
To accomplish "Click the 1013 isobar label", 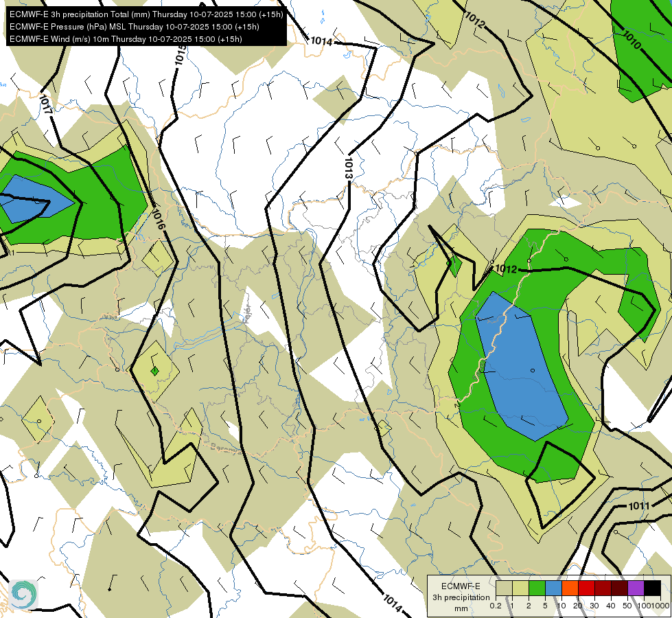I will (x=348, y=168).
